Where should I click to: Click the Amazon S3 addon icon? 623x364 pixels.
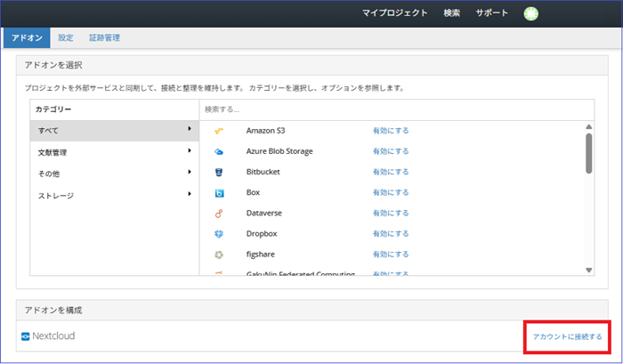pos(219,131)
